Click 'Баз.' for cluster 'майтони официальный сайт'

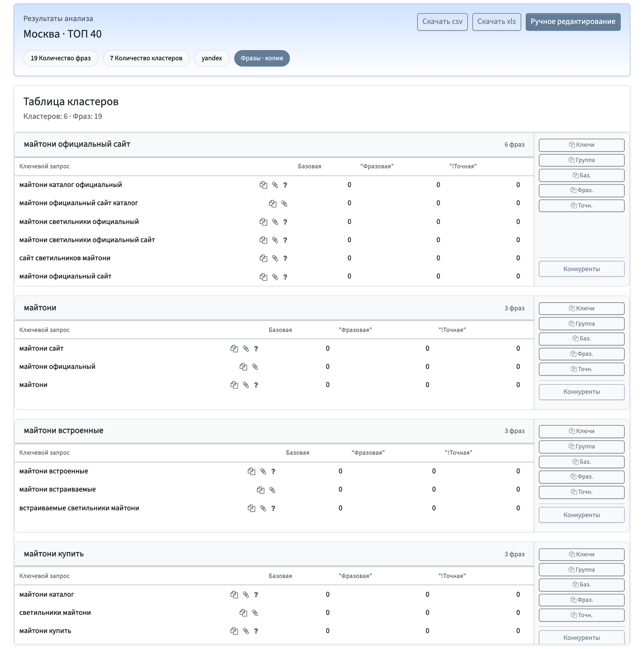pyautogui.click(x=582, y=175)
